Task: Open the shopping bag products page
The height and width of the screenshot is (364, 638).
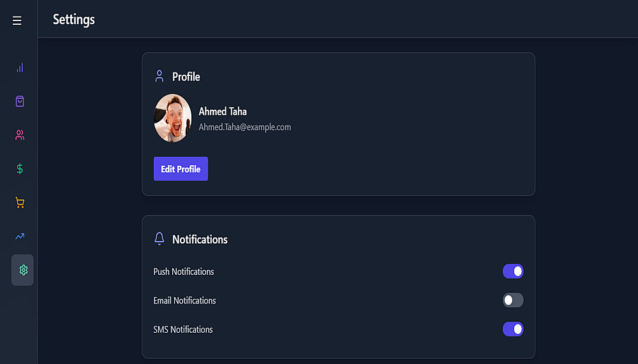Action: pyautogui.click(x=20, y=101)
